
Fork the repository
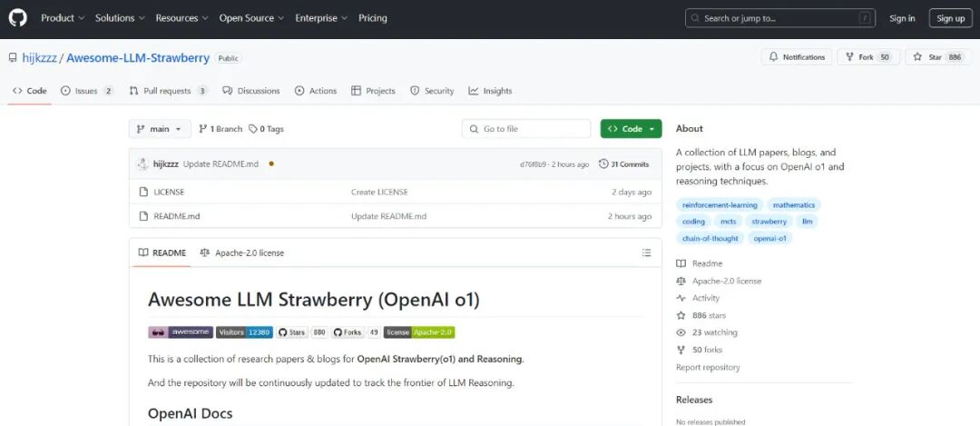click(868, 57)
